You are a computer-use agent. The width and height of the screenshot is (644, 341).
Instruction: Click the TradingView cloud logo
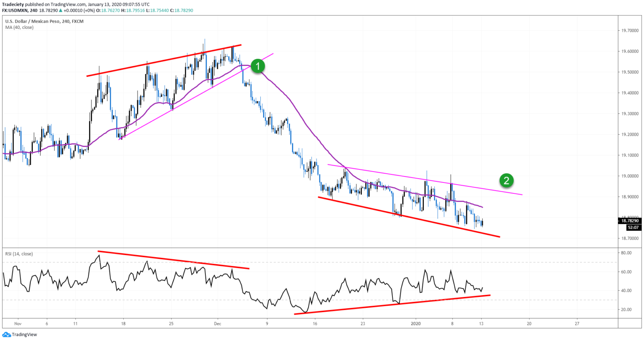[8, 334]
